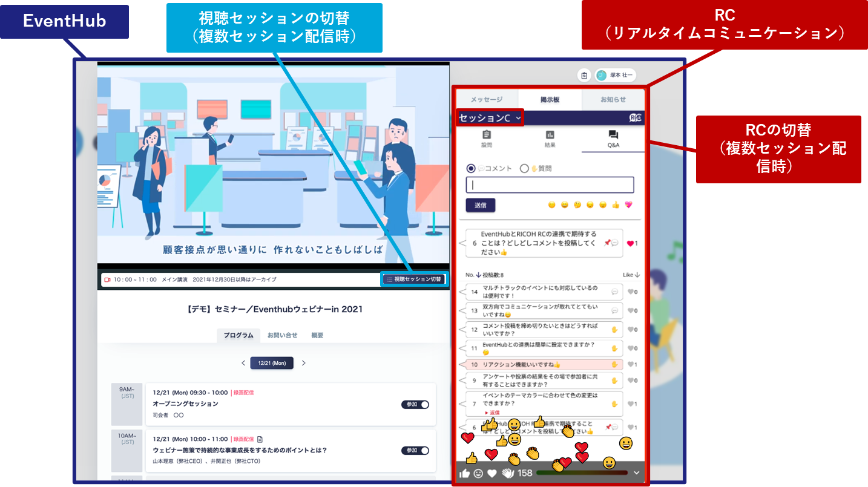Open the Q&A chat section

[x=613, y=139]
